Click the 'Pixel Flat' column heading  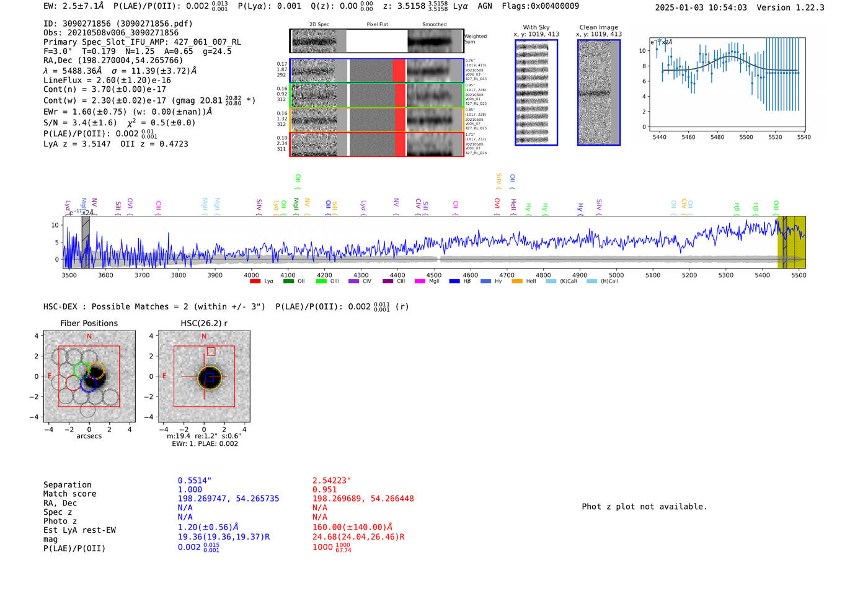tap(378, 25)
